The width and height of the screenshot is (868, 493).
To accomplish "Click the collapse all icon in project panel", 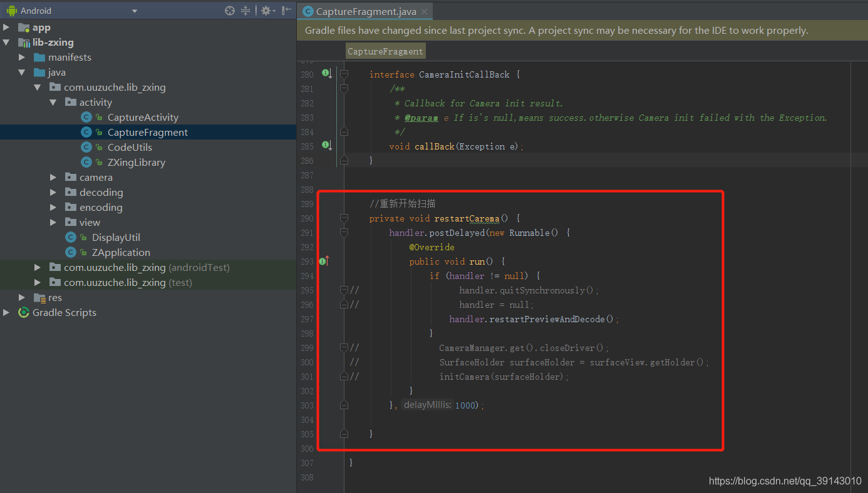I will click(x=245, y=11).
